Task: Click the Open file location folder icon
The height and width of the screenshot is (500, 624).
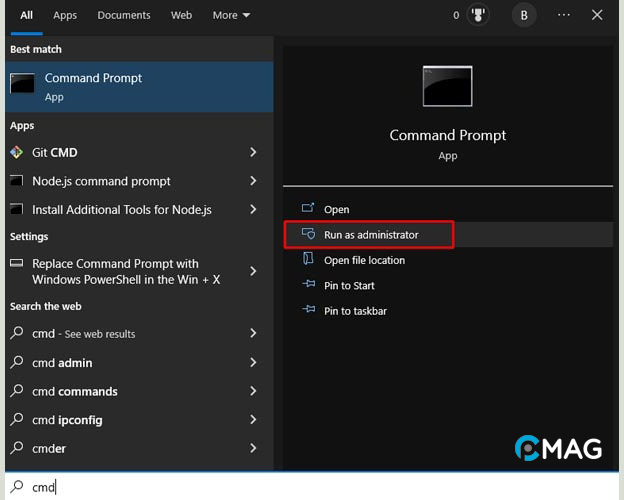Action: [308, 259]
